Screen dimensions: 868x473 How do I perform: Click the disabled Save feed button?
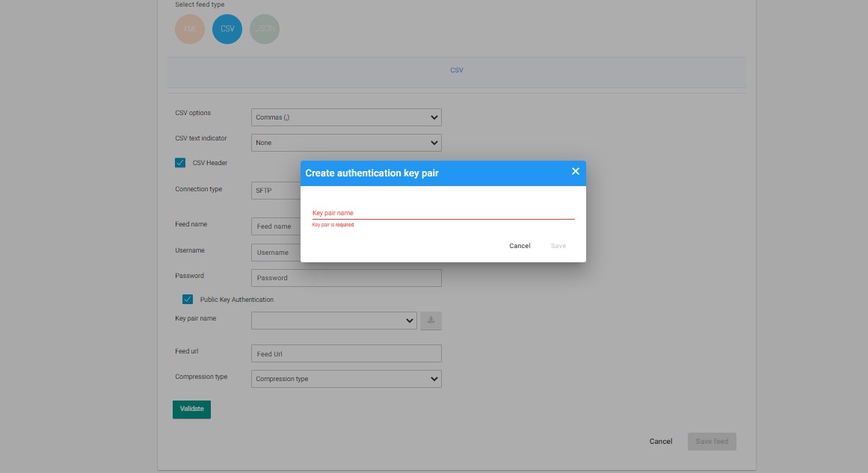[x=711, y=442]
